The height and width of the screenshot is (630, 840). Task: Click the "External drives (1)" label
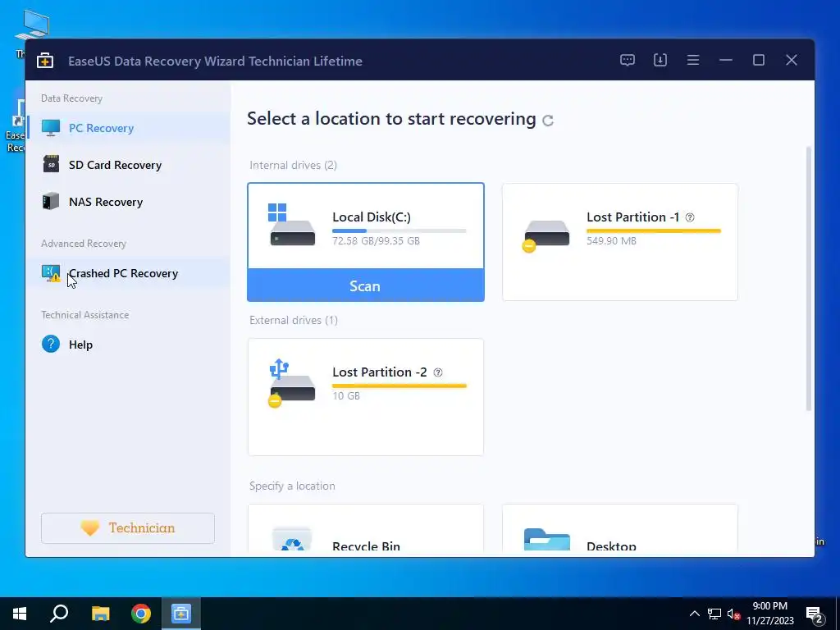click(x=294, y=320)
